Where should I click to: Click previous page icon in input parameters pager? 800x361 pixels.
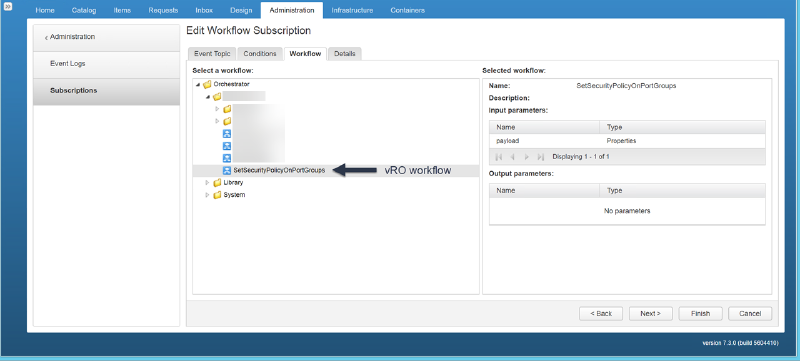coord(513,157)
